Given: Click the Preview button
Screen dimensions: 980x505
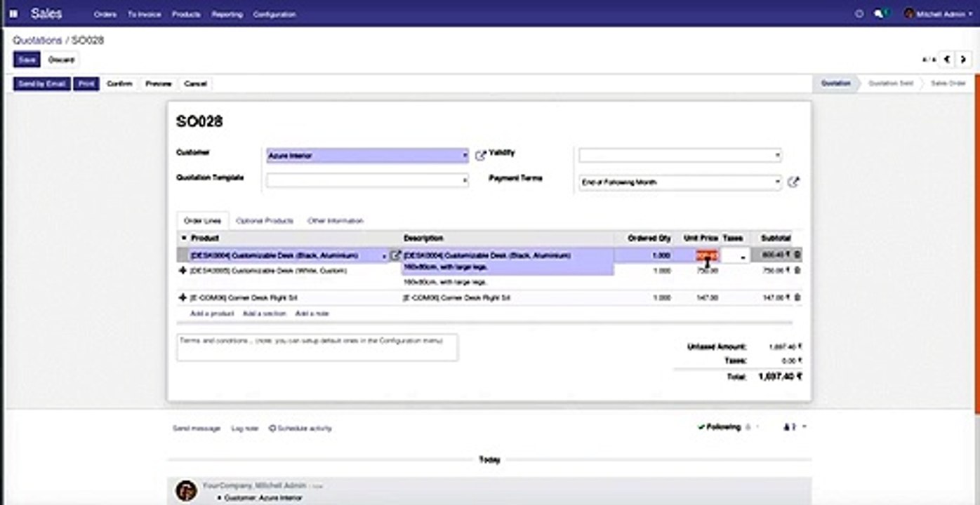Looking at the screenshot, I should pos(159,83).
